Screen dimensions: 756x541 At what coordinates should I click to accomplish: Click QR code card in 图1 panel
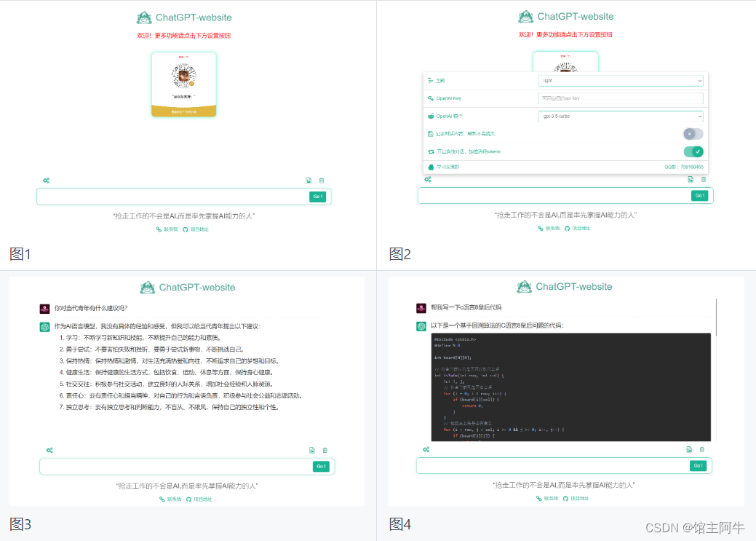tap(183, 84)
